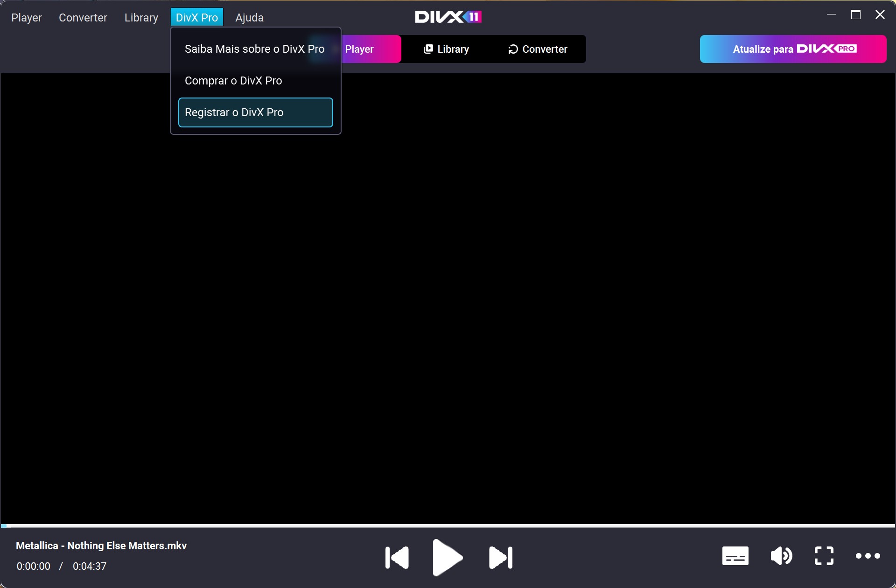This screenshot has width=896, height=588.
Task: Select the Library view with playlist icon
Action: click(447, 49)
